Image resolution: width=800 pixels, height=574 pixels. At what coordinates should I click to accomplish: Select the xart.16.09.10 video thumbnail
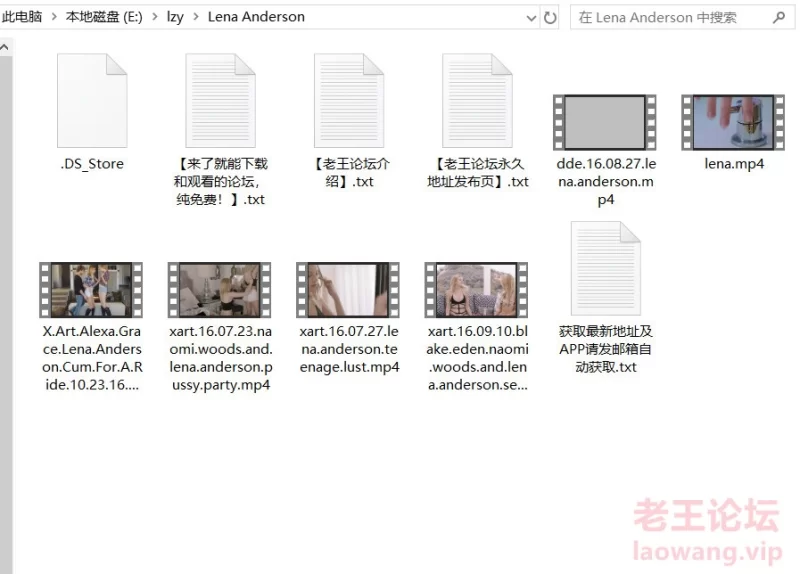[x=477, y=290]
